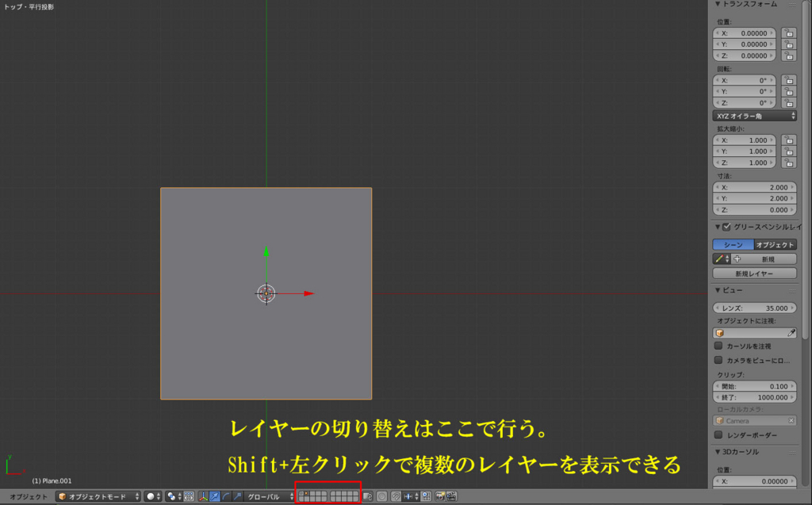Open the viewport shading sphere icon
The image size is (812, 505).
(x=151, y=495)
